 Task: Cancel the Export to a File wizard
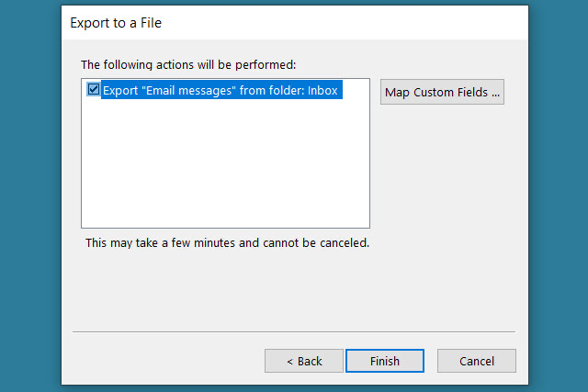point(476,361)
